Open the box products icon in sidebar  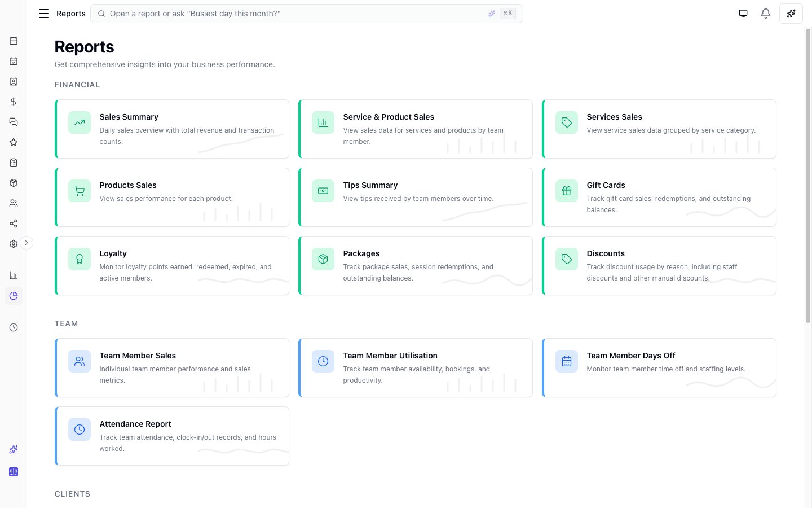click(14, 183)
